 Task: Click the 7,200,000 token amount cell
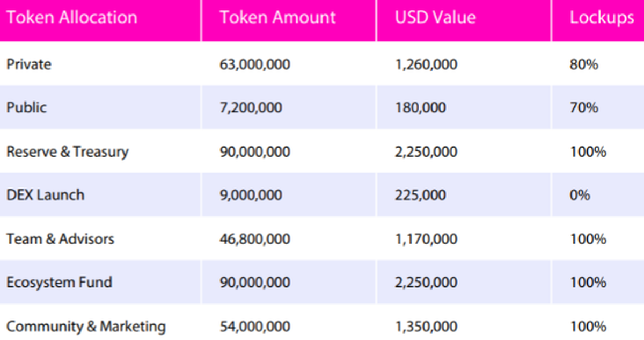(x=251, y=108)
